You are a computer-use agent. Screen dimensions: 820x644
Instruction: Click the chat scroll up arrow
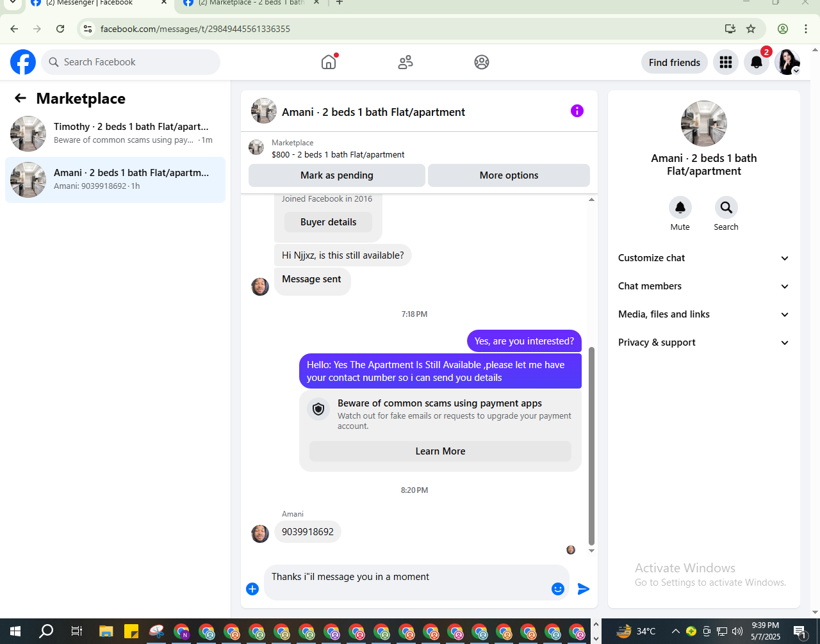pyautogui.click(x=591, y=200)
